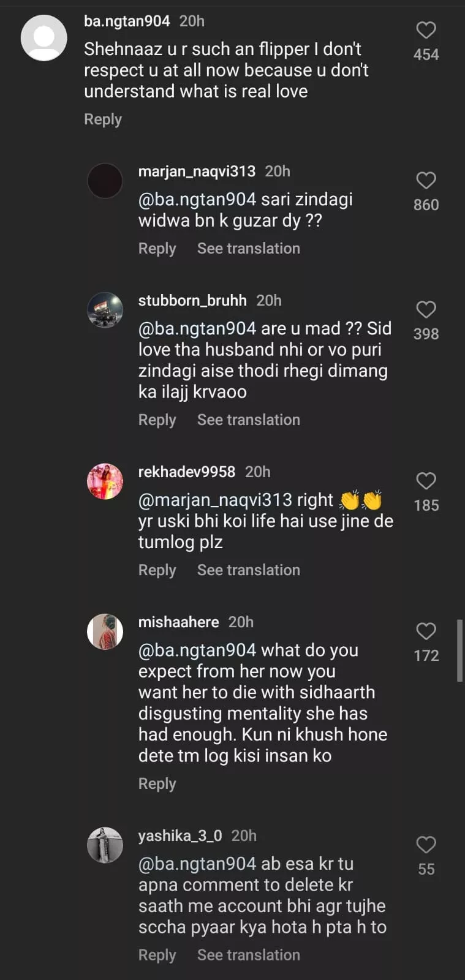
Task: Like mishaahere's reply via heart icon
Action: [426, 631]
